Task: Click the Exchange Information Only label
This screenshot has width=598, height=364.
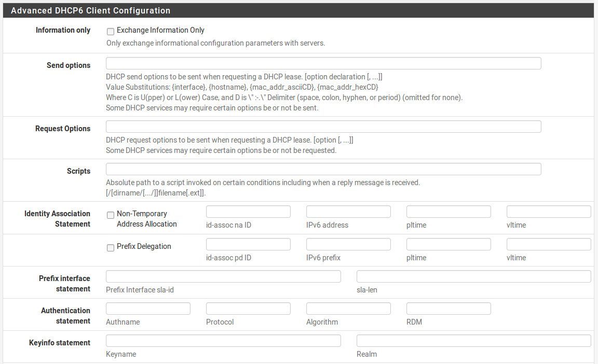Action: [x=160, y=30]
